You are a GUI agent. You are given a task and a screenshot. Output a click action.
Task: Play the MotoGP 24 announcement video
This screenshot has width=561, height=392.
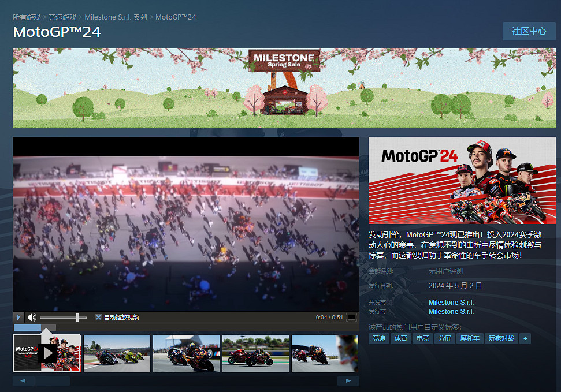18,317
